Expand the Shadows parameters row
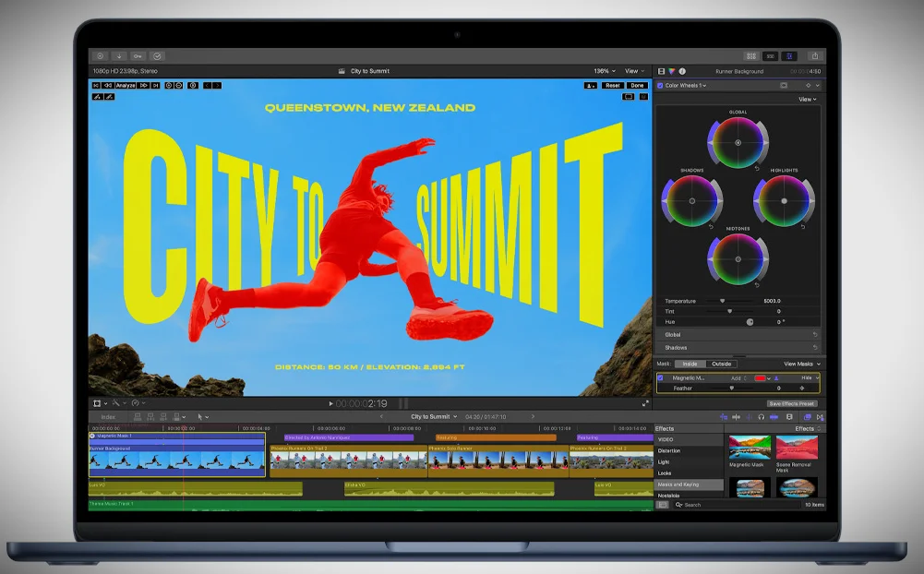Viewport: 924px width, 574px height. (738, 348)
